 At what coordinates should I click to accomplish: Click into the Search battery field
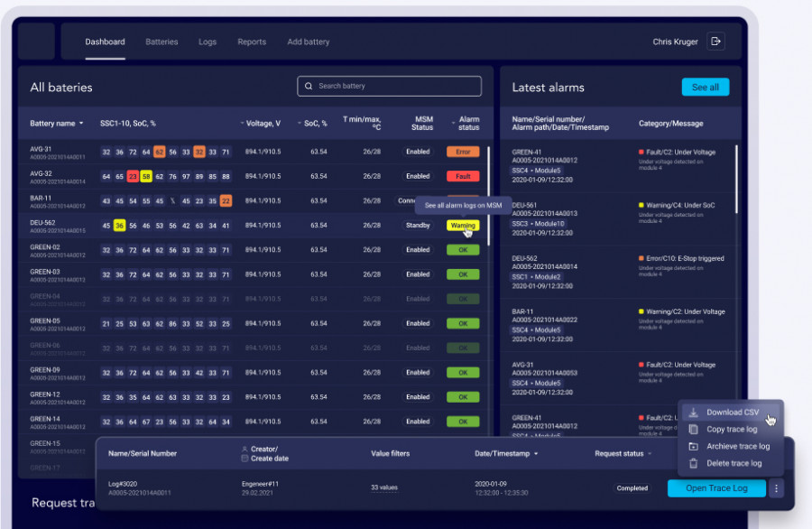[392, 87]
